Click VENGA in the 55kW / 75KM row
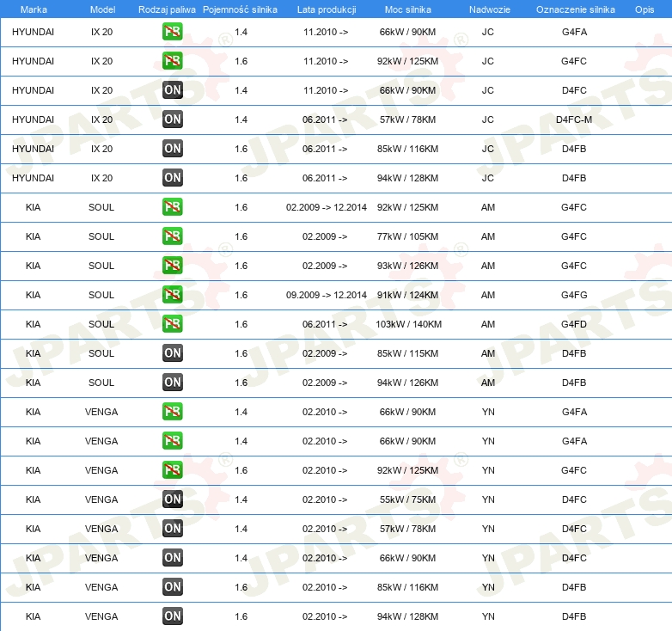 click(101, 499)
